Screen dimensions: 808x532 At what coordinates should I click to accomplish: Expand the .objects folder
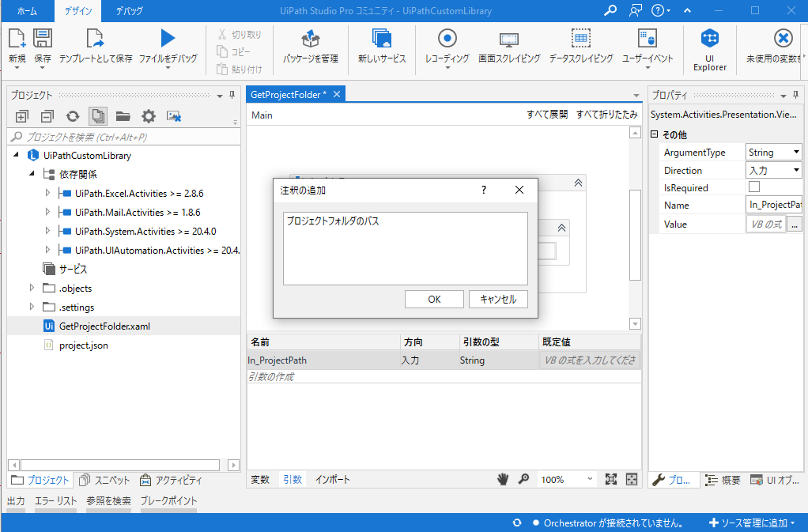click(x=32, y=288)
